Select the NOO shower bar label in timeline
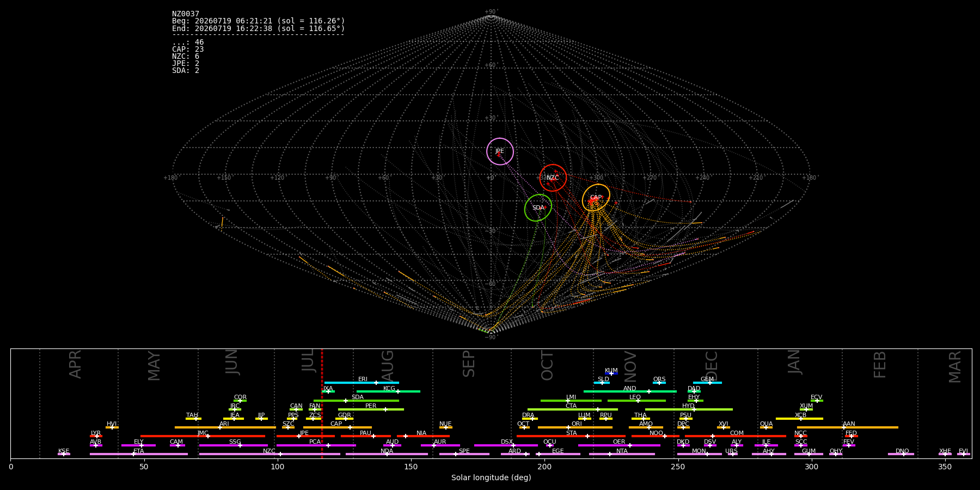This screenshot has width=980, height=490. click(656, 433)
